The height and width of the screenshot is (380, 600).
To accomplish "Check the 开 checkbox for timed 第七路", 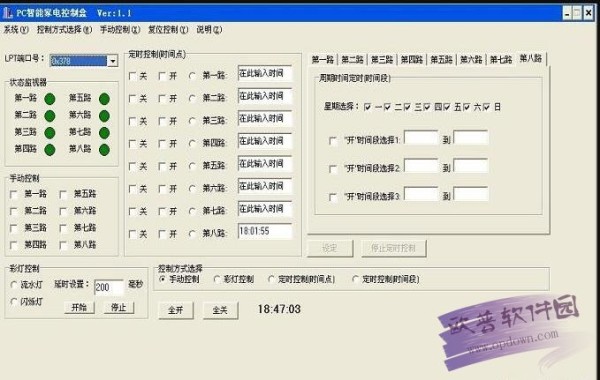I will click(162, 211).
